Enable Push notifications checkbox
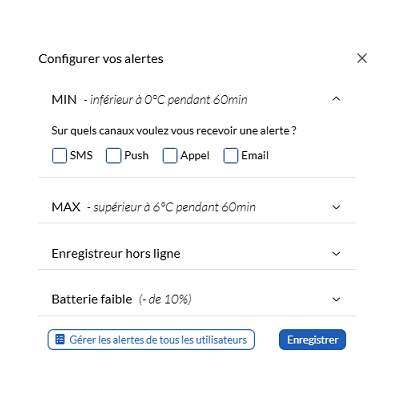The image size is (408, 399). point(113,156)
